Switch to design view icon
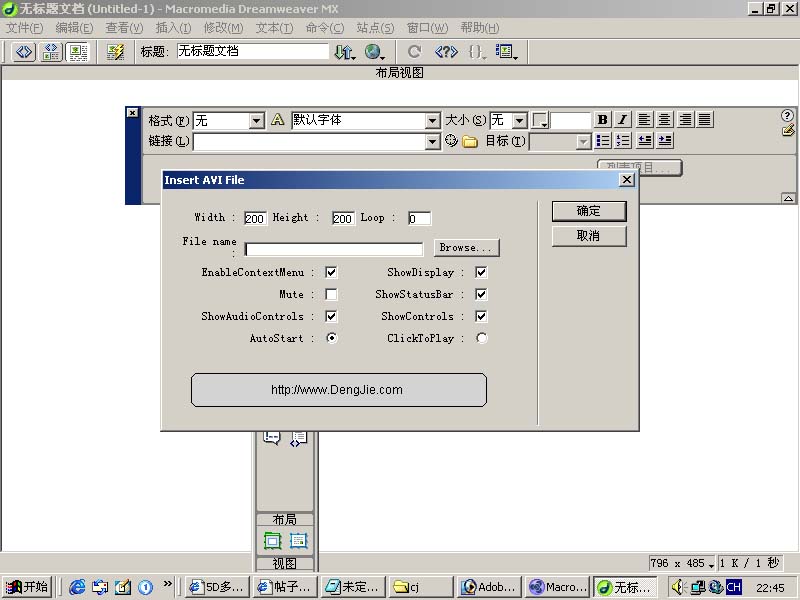 pyautogui.click(x=78, y=52)
